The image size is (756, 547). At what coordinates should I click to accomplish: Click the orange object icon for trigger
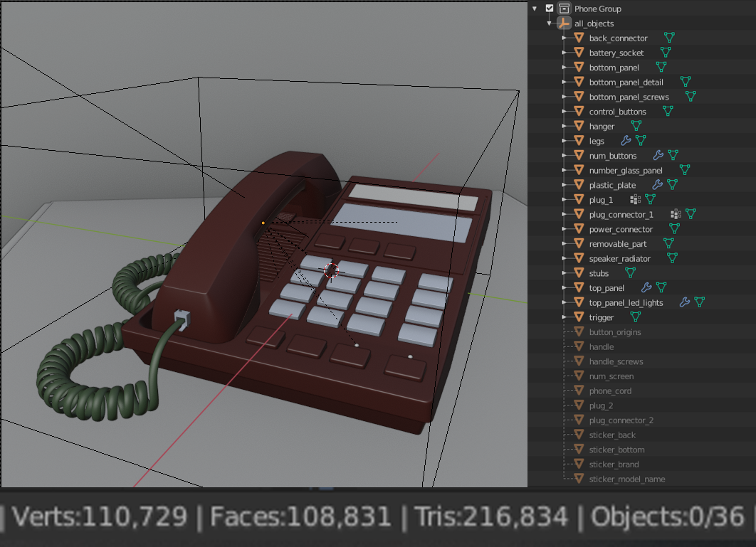(x=579, y=317)
